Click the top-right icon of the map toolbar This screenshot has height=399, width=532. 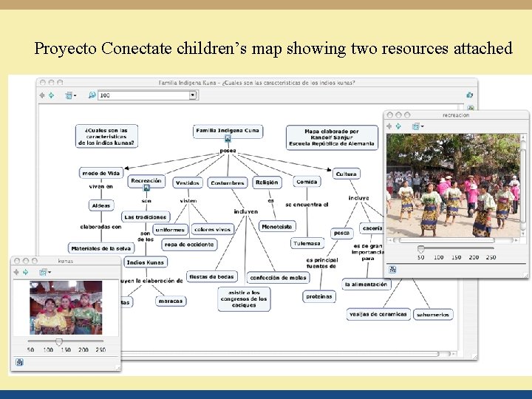pyautogui.click(x=470, y=95)
